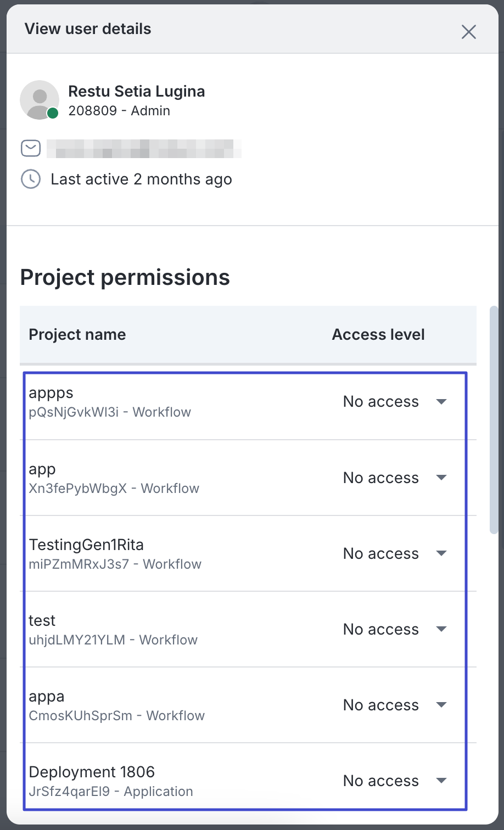Click the Restu Setia Lugina user name
The width and height of the screenshot is (504, 830).
click(x=136, y=91)
